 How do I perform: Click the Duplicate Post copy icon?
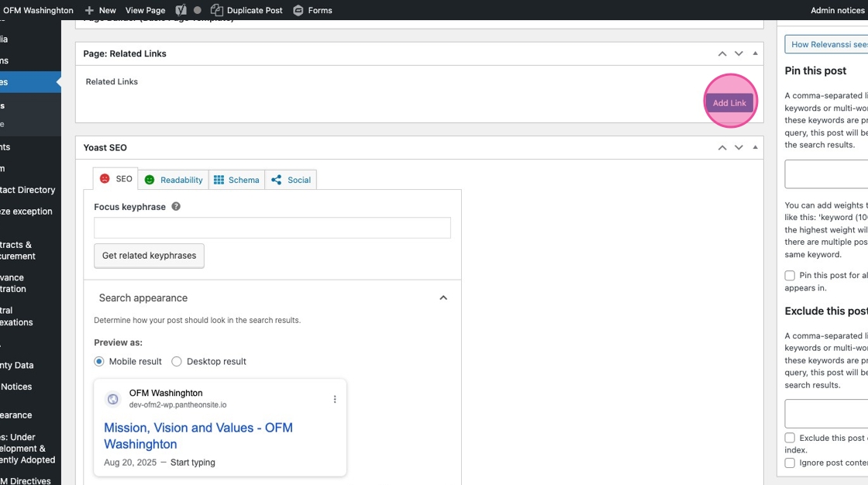(x=216, y=10)
